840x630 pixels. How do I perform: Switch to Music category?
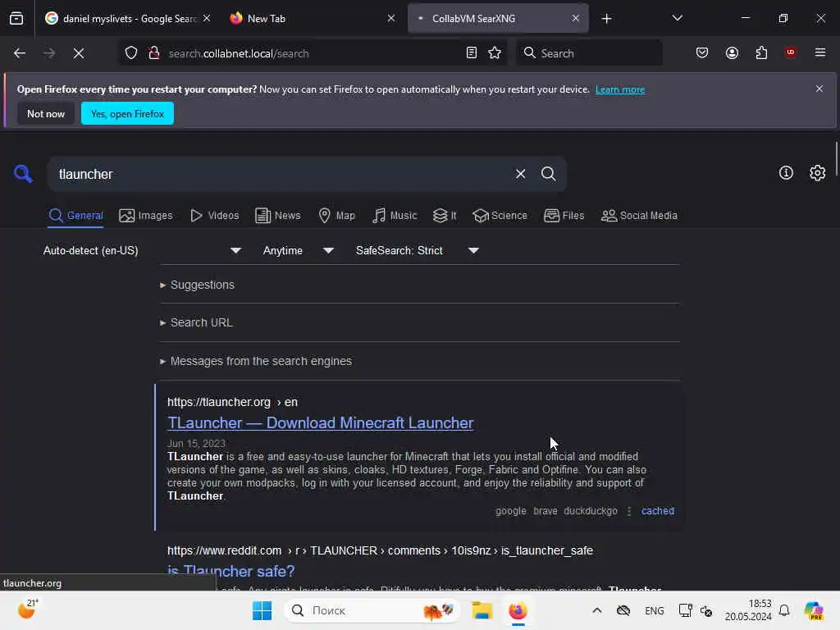(x=395, y=216)
